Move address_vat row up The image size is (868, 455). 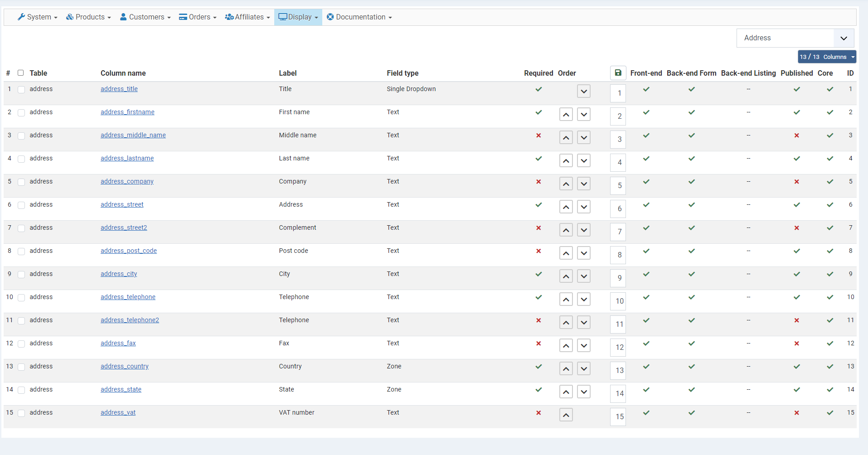pyautogui.click(x=566, y=415)
